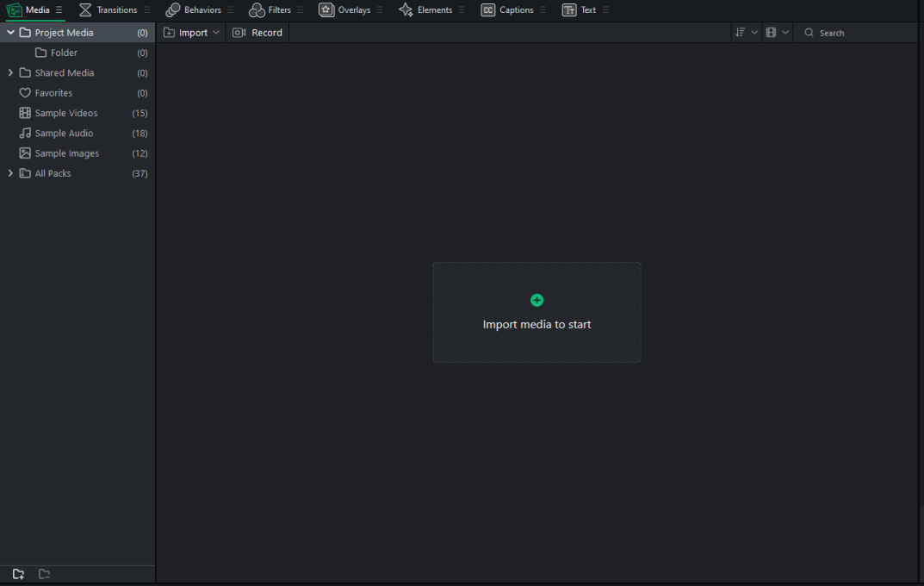Expand the Shared Media folder
Viewport: 924px width, 586px height.
point(10,73)
